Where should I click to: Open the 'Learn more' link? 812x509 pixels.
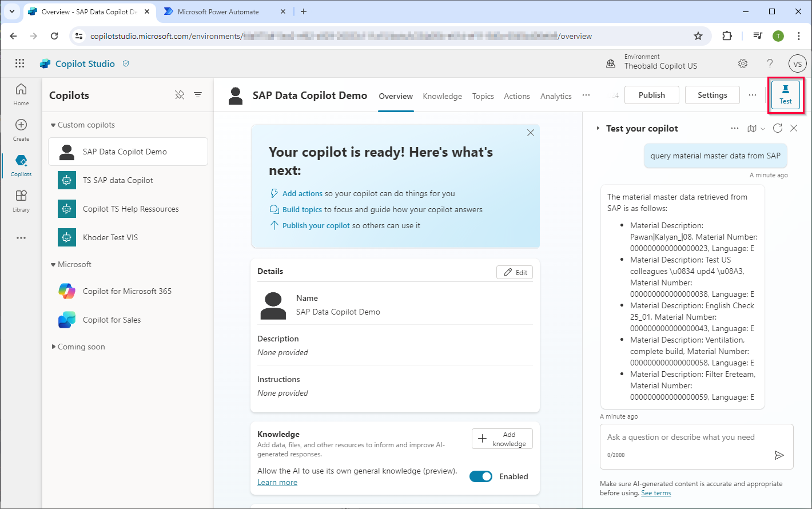277,482
